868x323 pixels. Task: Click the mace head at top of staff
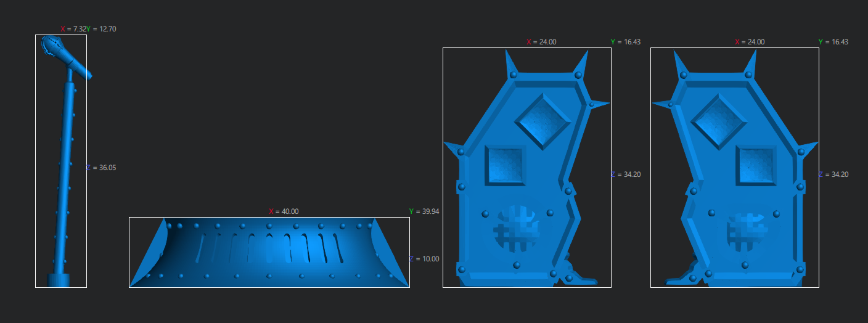click(x=53, y=47)
